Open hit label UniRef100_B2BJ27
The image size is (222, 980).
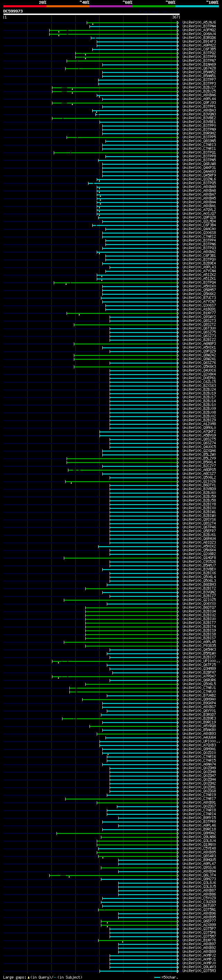coord(199,88)
